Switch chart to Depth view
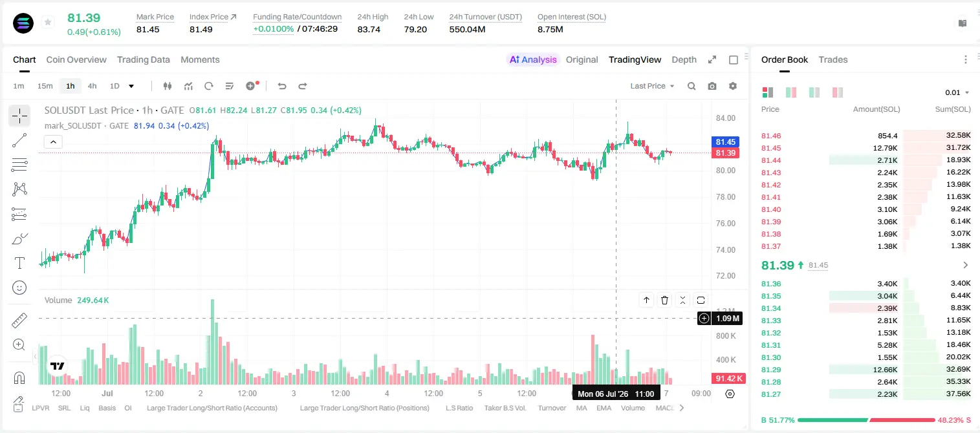The width and height of the screenshot is (980, 433). point(684,59)
